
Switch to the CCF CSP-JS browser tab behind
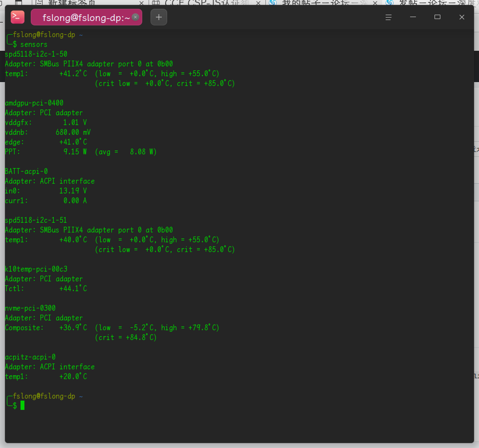click(207, 2)
